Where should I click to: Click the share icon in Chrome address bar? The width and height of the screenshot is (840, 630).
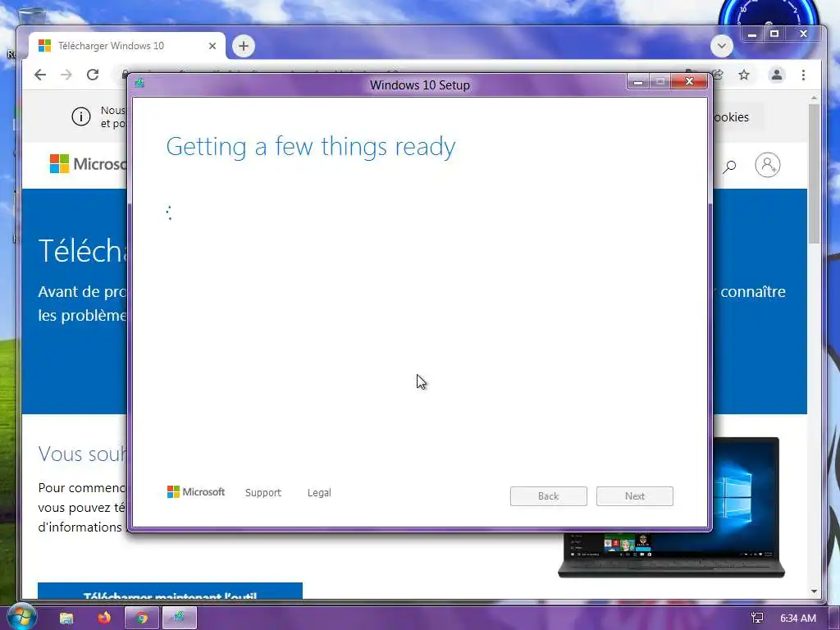[x=717, y=75]
